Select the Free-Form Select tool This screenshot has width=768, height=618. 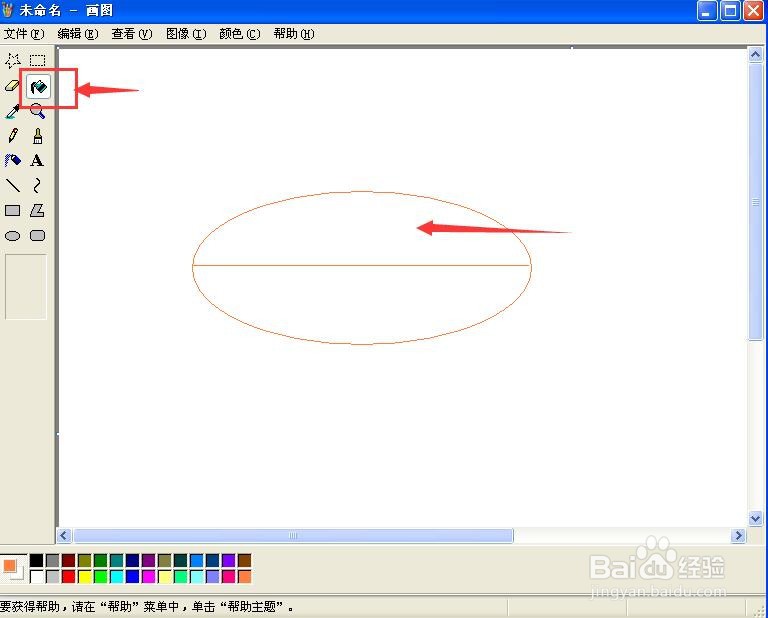(13, 61)
